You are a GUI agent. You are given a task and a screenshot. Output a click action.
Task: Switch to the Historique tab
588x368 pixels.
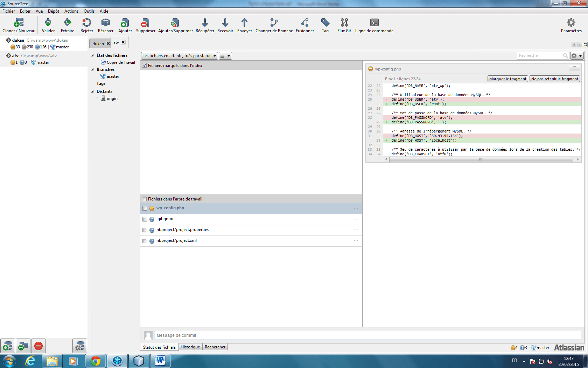point(190,347)
